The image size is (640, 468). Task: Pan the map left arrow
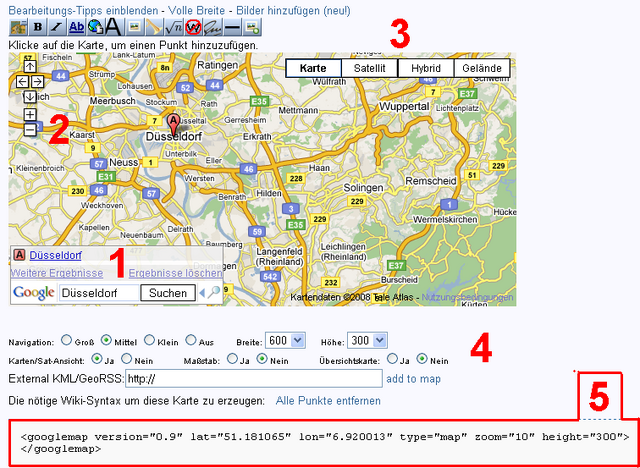[x=22, y=82]
